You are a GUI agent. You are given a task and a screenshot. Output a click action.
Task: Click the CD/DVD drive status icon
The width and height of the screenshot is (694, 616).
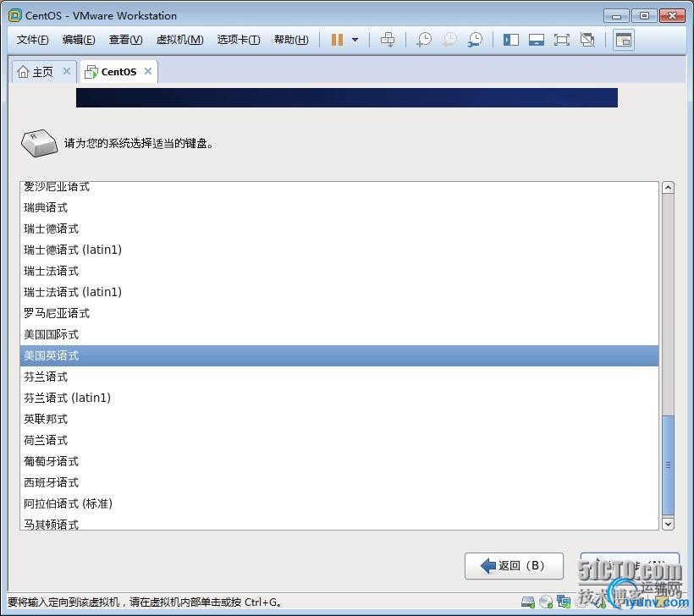coord(546,602)
